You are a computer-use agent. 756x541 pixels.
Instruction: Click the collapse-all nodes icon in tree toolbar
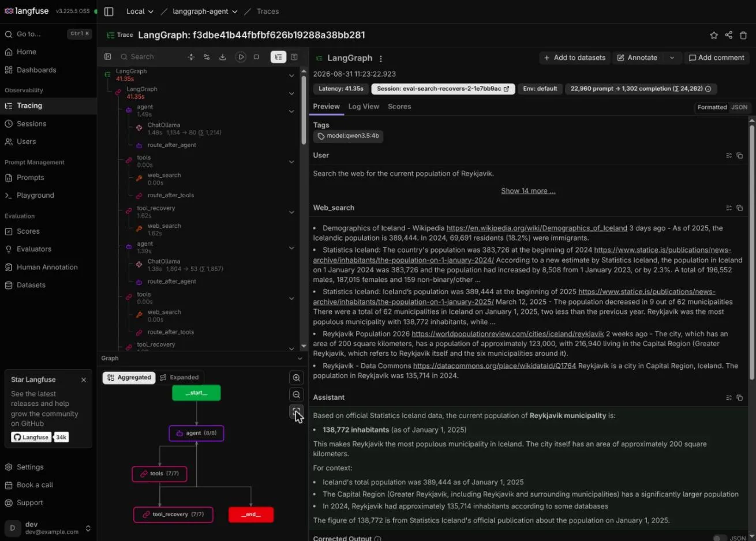[x=191, y=57]
